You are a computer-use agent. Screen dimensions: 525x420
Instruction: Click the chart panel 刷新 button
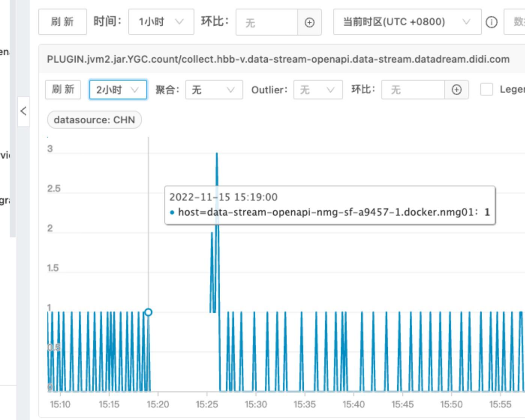(x=63, y=90)
